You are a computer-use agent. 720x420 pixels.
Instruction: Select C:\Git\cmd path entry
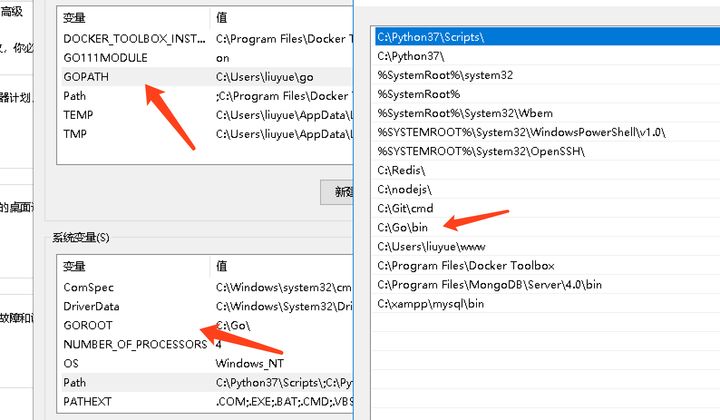click(546, 208)
